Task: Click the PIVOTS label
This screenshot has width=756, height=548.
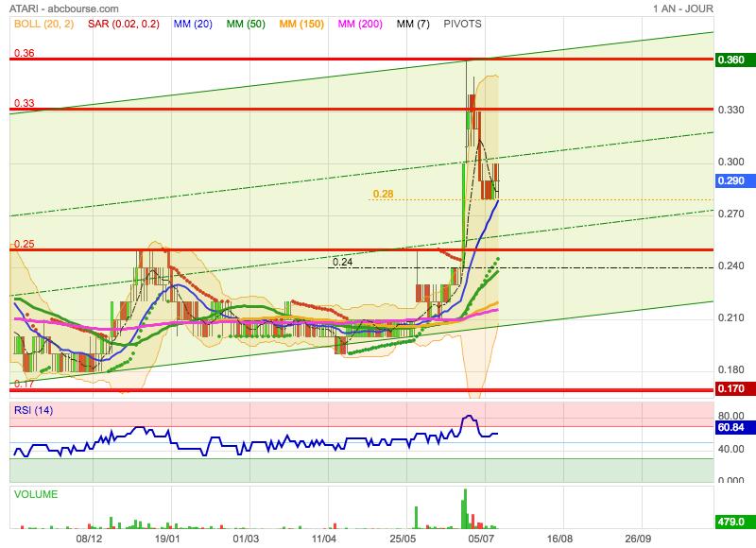Action: click(x=462, y=24)
